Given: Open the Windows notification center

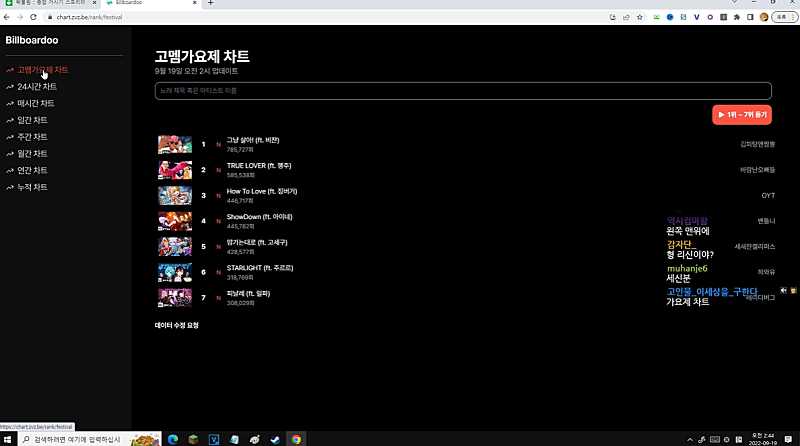Looking at the screenshot, I should point(788,439).
